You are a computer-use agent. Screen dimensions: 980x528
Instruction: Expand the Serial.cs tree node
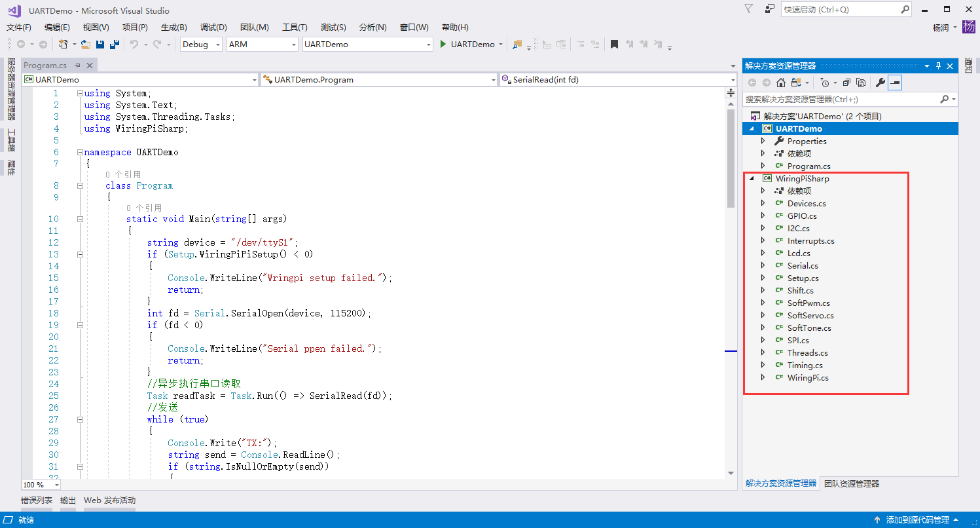[763, 265]
